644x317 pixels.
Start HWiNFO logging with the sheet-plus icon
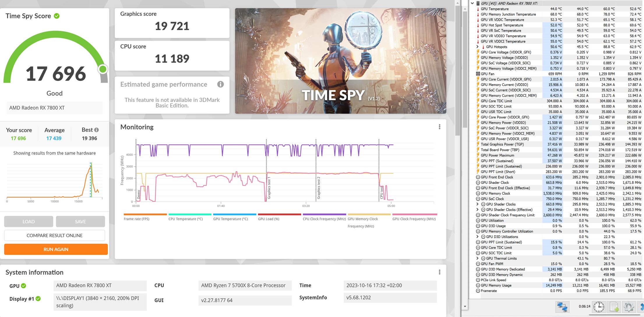[614, 307]
